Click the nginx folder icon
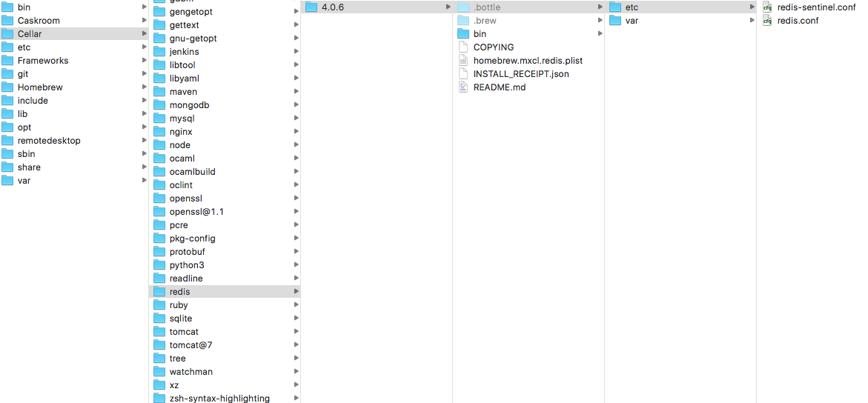The height and width of the screenshot is (403, 868). click(x=159, y=132)
